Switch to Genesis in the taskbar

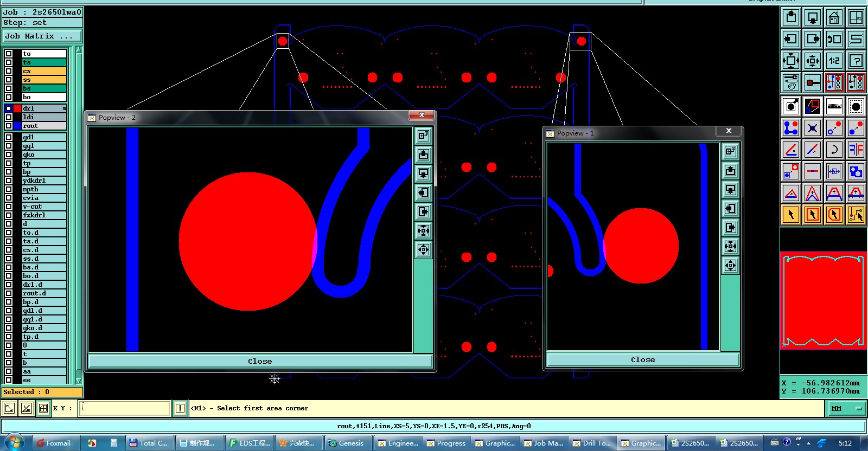348,443
